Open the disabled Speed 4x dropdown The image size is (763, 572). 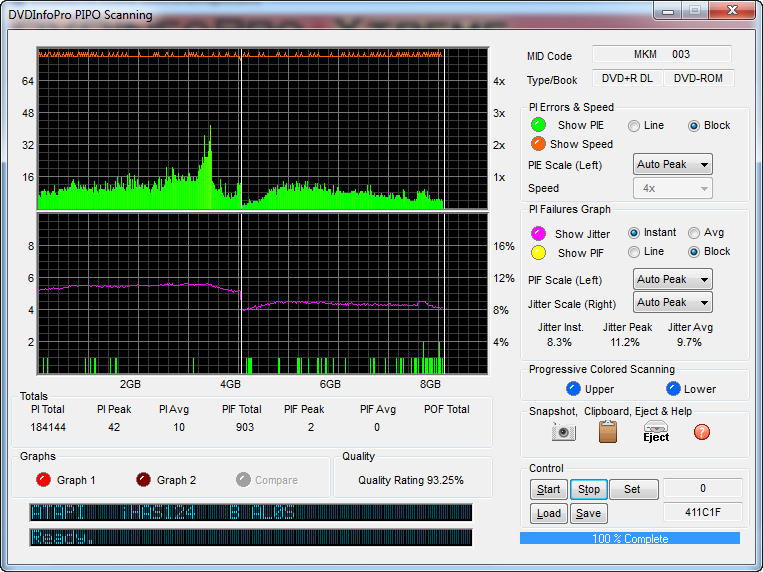[x=672, y=188]
